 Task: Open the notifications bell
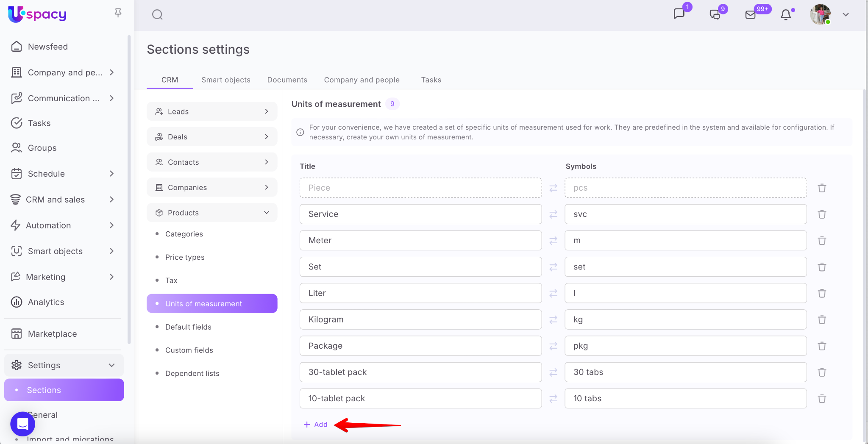786,15
